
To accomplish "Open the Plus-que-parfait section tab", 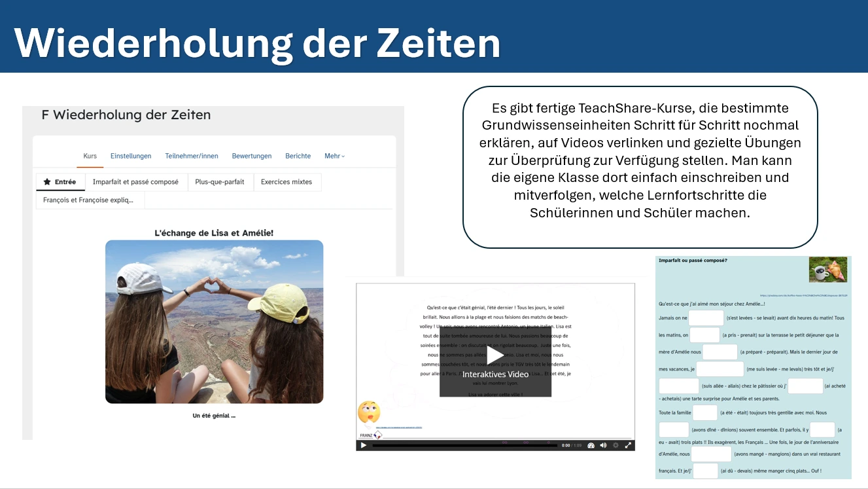I will coord(220,182).
